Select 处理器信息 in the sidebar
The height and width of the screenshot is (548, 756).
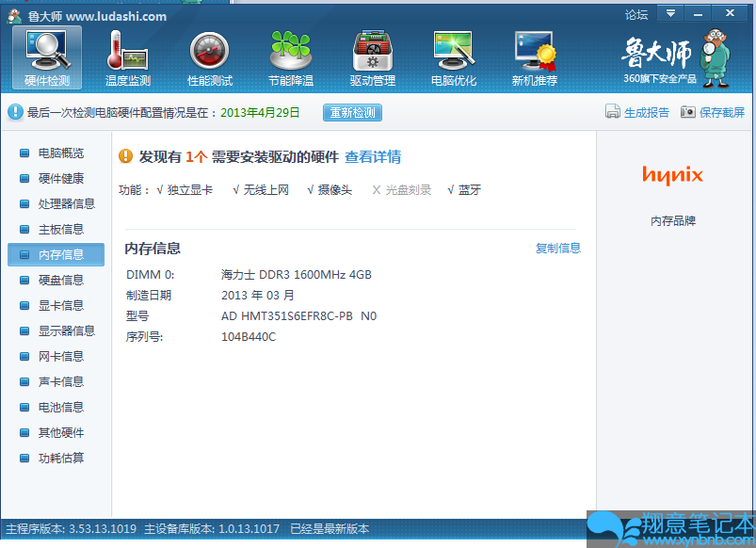pos(66,203)
